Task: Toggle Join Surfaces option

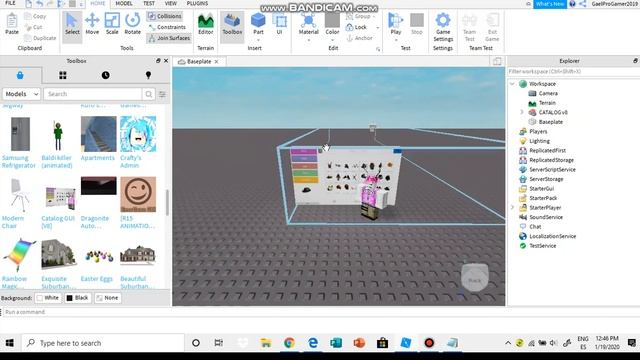Action: (169, 38)
